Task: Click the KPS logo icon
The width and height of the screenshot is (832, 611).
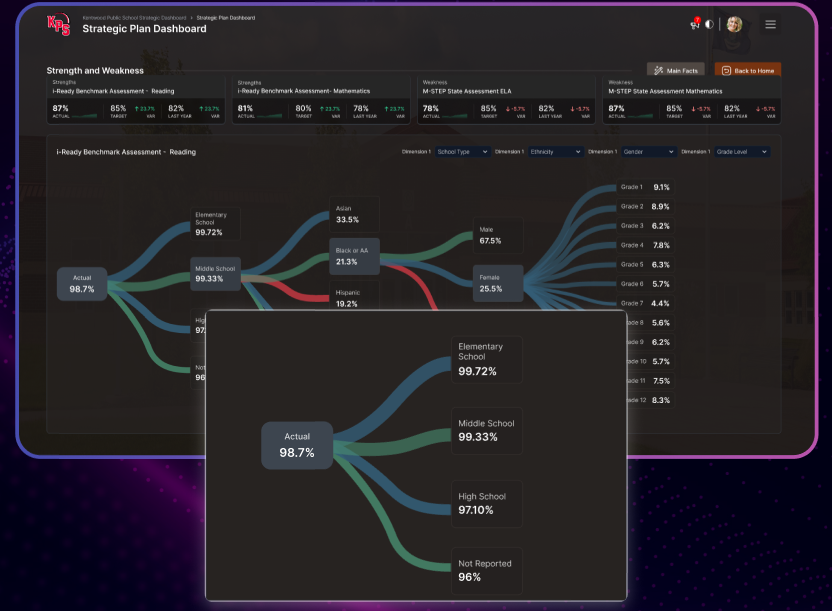Action: point(59,25)
